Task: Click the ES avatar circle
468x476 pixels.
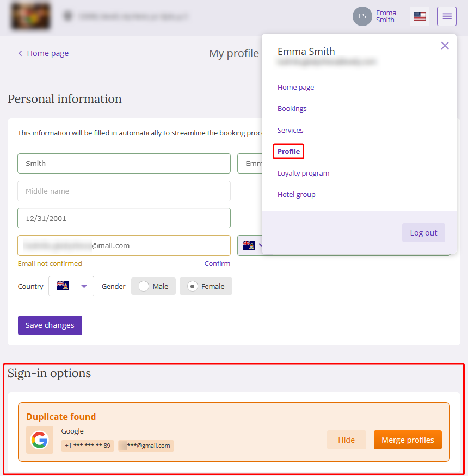Action: coord(362,16)
